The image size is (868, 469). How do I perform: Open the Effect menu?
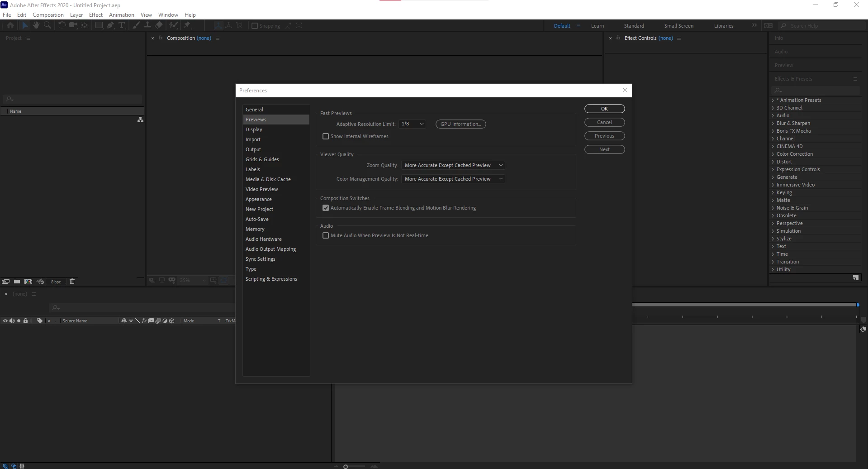(x=96, y=15)
